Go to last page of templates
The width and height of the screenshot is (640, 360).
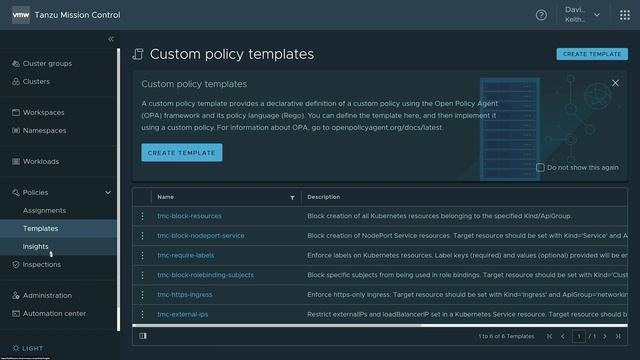tap(618, 336)
